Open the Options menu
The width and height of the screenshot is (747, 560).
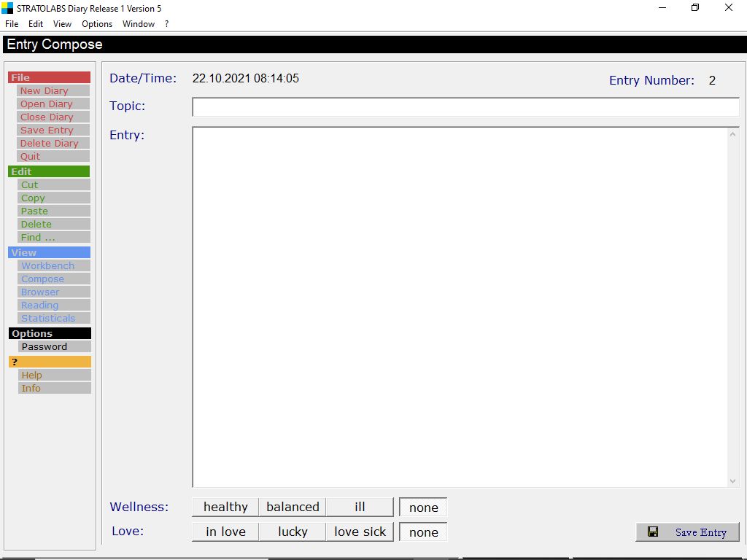point(97,24)
